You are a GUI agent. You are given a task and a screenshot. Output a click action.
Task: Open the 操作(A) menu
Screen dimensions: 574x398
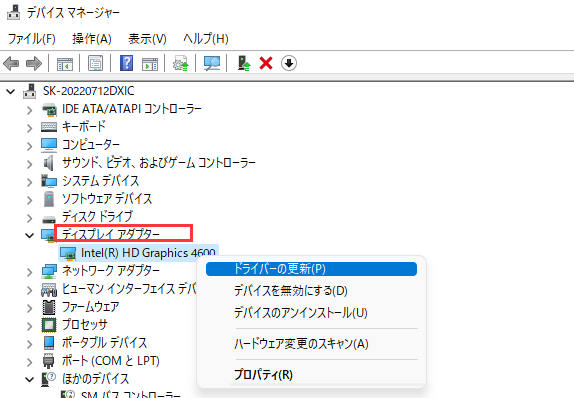click(92, 38)
